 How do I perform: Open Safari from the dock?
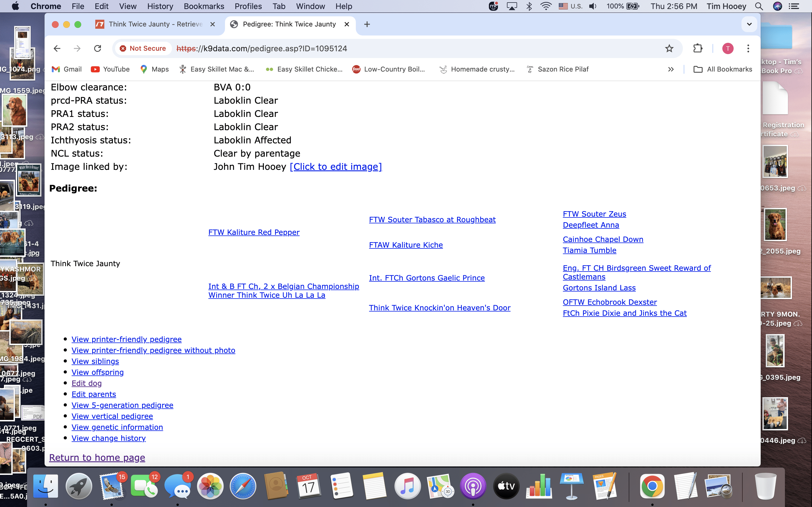[x=242, y=486]
